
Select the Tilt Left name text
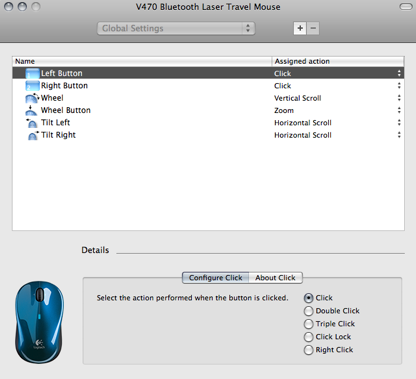56,123
